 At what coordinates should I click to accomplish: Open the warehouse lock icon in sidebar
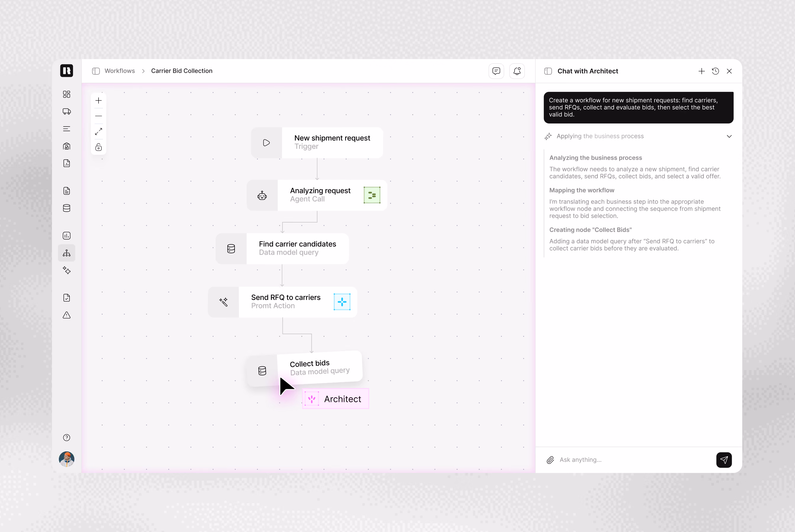coord(67,146)
